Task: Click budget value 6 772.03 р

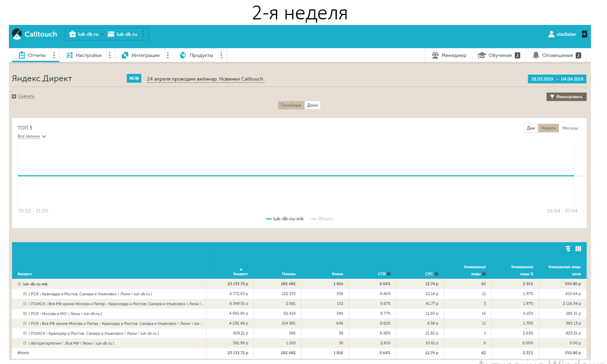Action: point(238,294)
